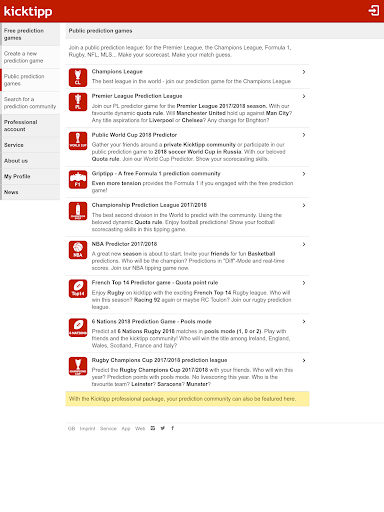The width and height of the screenshot is (384, 512).
Task: Open the Twitter icon in footer
Action: (x=163, y=428)
